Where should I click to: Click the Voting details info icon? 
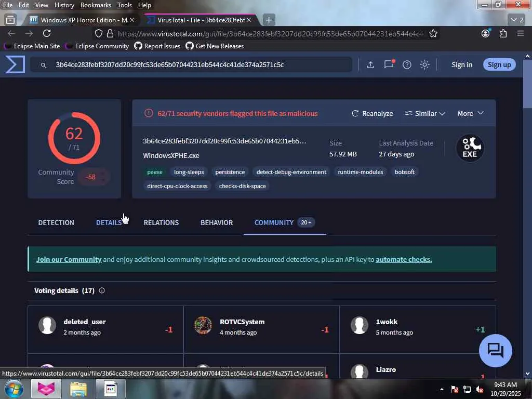coord(102,290)
